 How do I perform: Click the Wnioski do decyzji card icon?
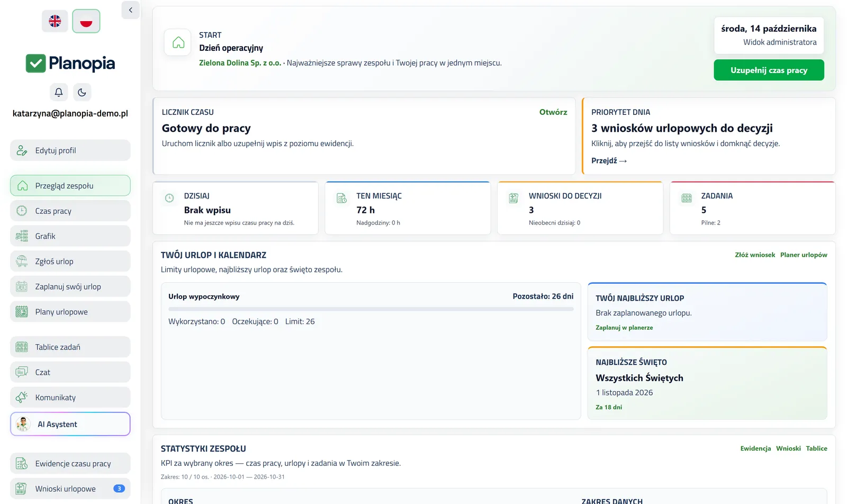(x=513, y=199)
